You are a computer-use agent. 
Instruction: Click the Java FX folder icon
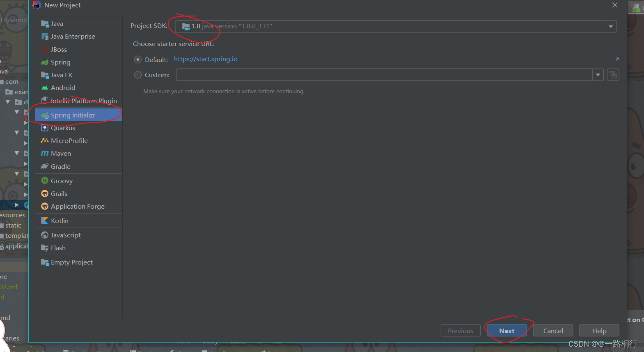tap(45, 75)
